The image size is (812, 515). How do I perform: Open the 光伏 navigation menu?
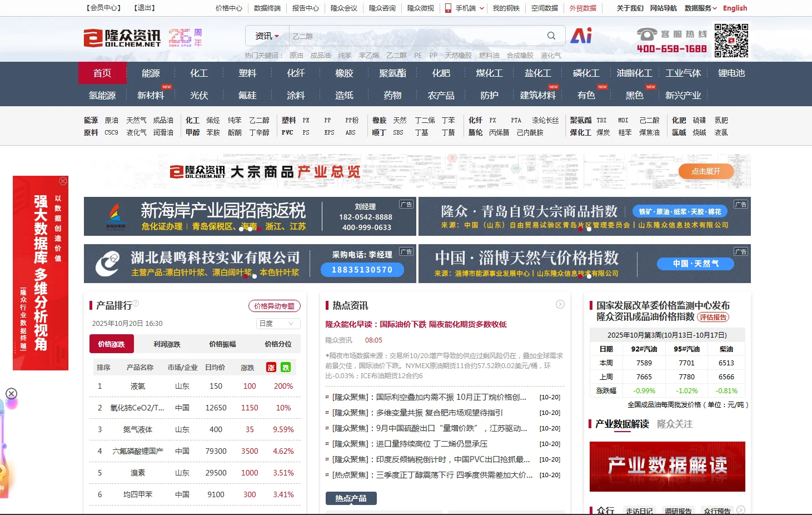199,95
